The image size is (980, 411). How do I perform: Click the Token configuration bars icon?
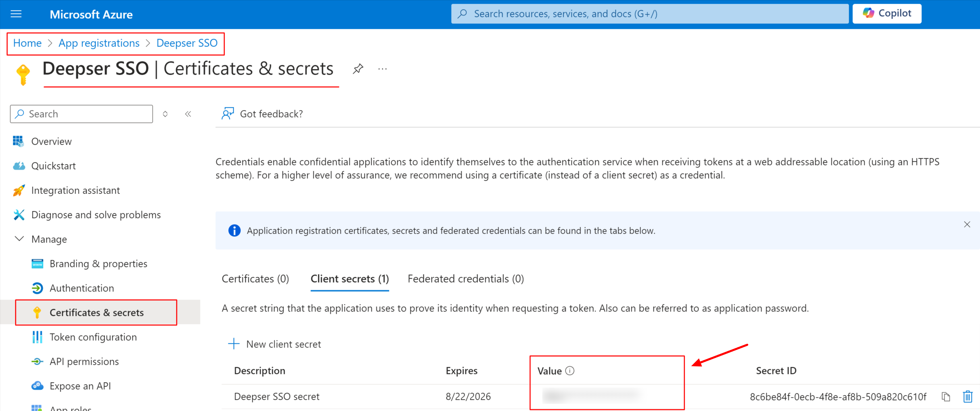(37, 337)
